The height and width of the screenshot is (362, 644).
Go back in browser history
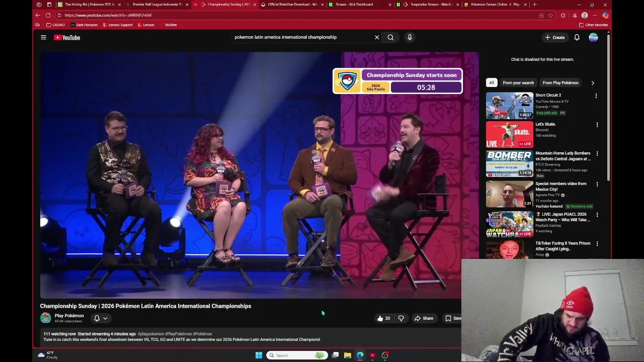click(x=38, y=15)
